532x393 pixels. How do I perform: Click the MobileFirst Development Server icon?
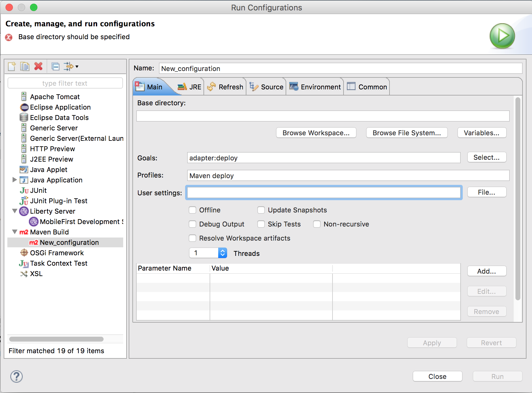click(x=34, y=222)
